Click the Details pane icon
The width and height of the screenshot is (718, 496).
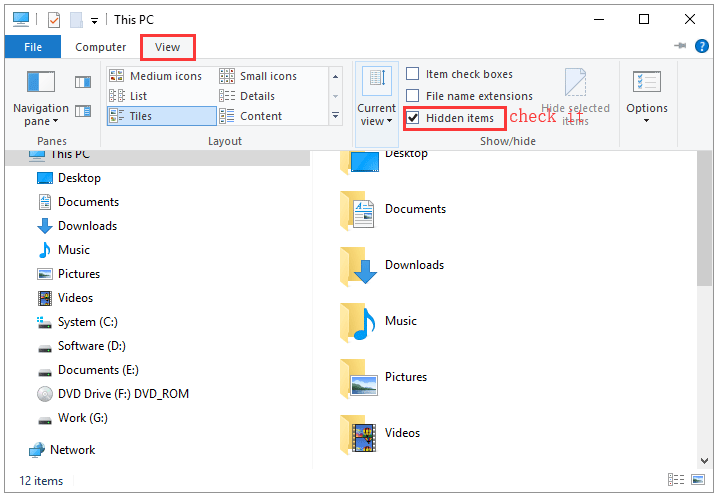pos(83,111)
